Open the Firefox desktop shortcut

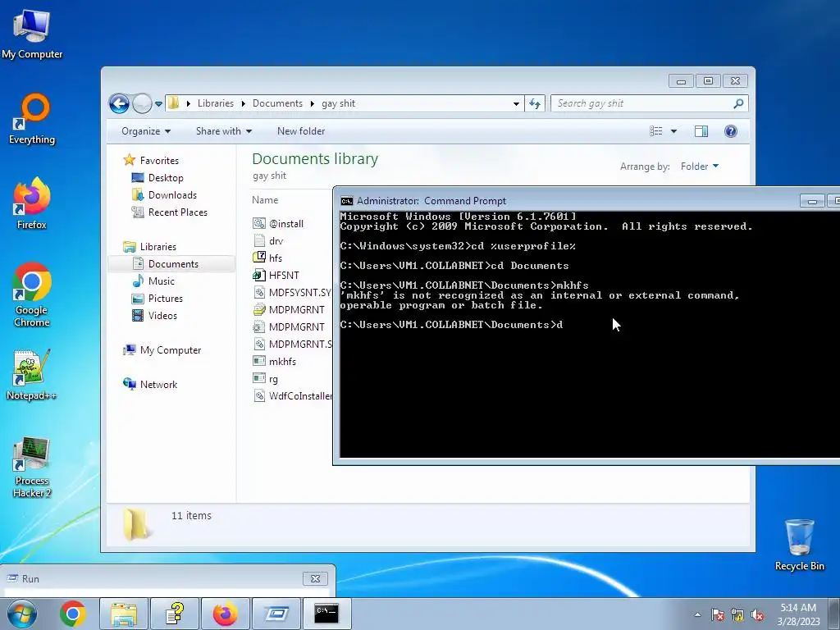(x=32, y=203)
